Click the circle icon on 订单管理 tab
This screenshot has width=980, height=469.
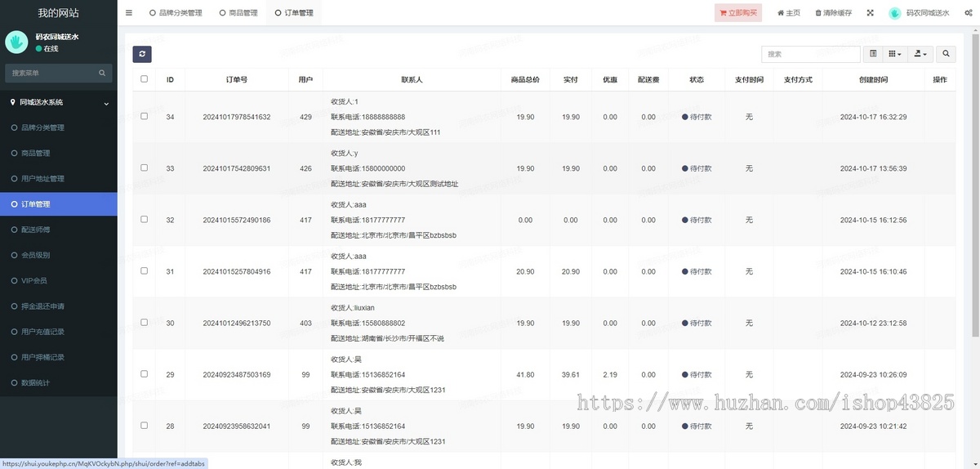click(278, 13)
